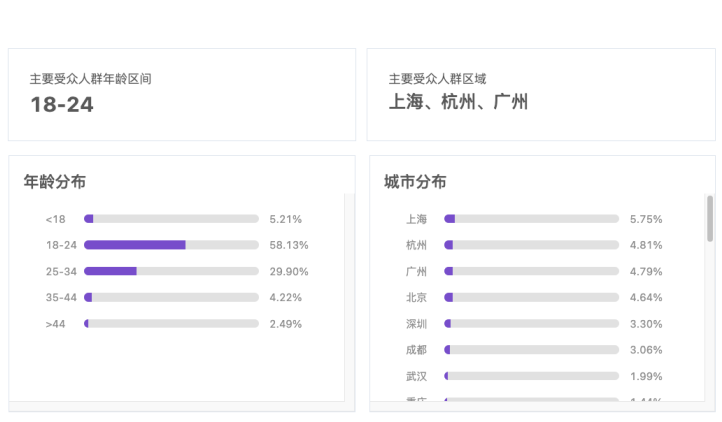The image size is (722, 422).
Task: Click the 上海 city distribution bar
Action: [x=531, y=219]
